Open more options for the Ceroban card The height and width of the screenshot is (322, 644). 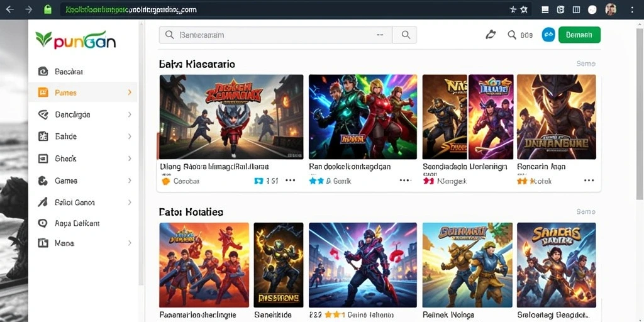pos(291,180)
